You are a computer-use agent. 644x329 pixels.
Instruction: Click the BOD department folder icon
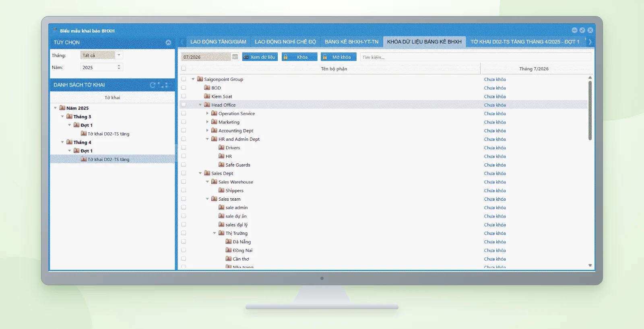207,88
